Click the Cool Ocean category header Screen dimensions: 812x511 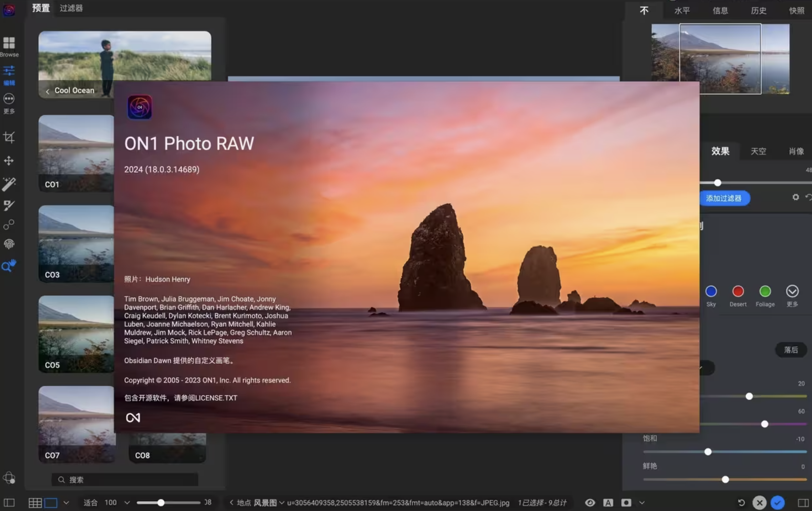[74, 91]
